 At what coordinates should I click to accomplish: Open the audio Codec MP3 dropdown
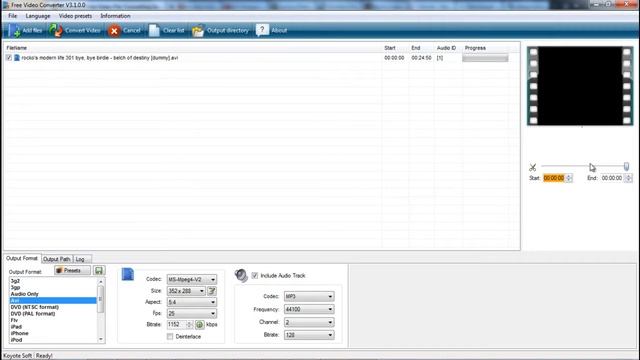click(309, 296)
